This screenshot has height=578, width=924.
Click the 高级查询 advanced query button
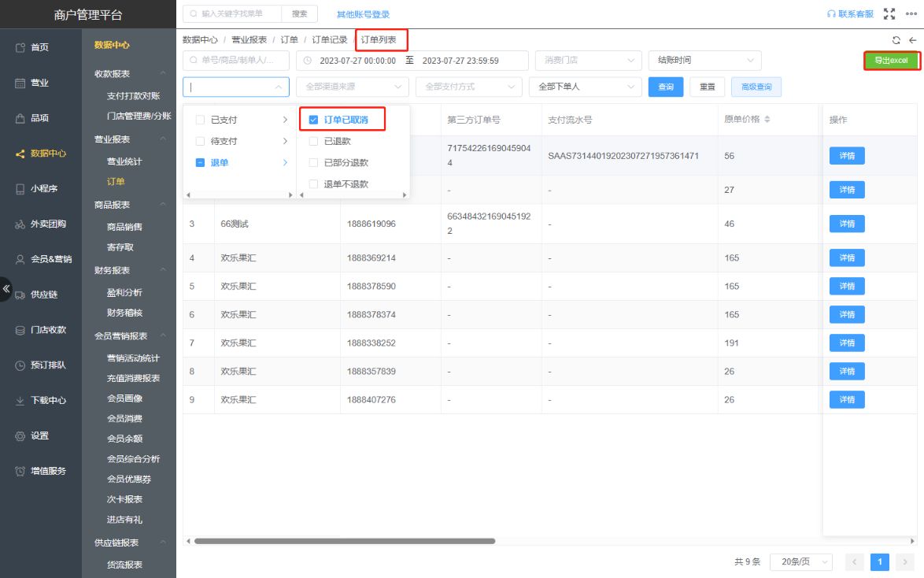point(756,87)
